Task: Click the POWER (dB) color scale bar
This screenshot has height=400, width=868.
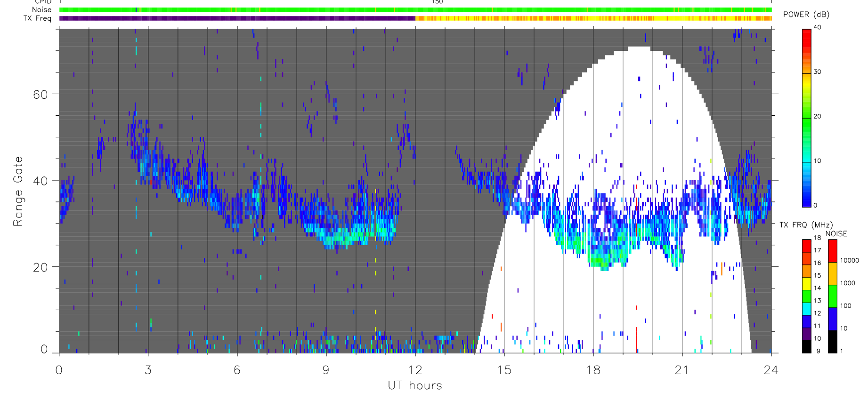Action: pos(807,118)
